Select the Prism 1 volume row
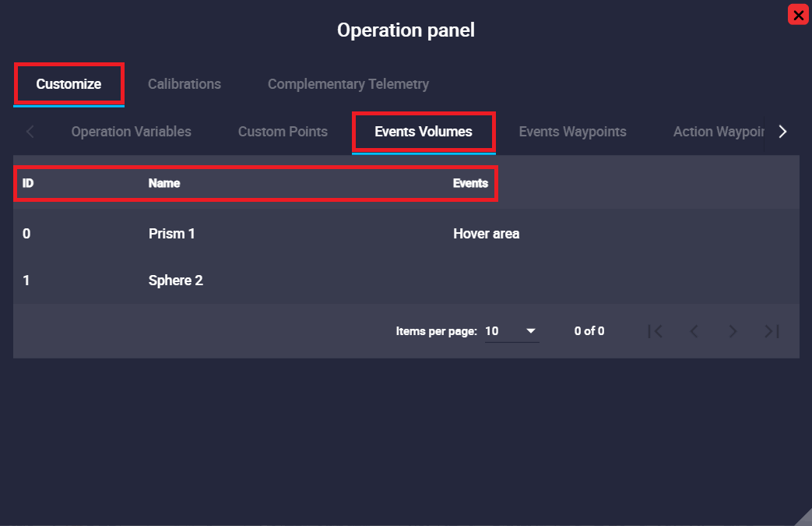The image size is (812, 526). pyautogui.click(x=172, y=233)
